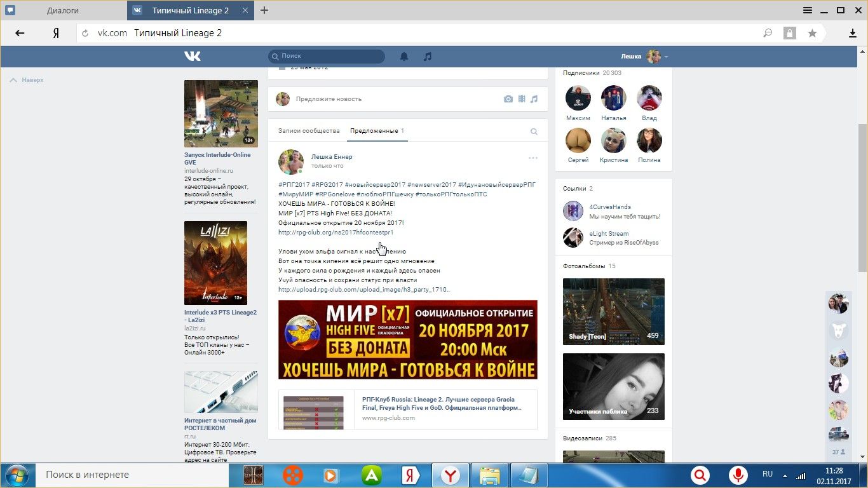Open subscriber Кристина's avatar

pyautogui.click(x=614, y=140)
